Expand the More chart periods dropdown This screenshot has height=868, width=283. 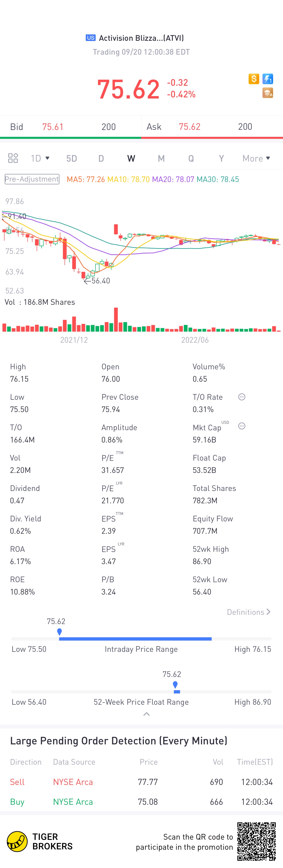point(256,158)
